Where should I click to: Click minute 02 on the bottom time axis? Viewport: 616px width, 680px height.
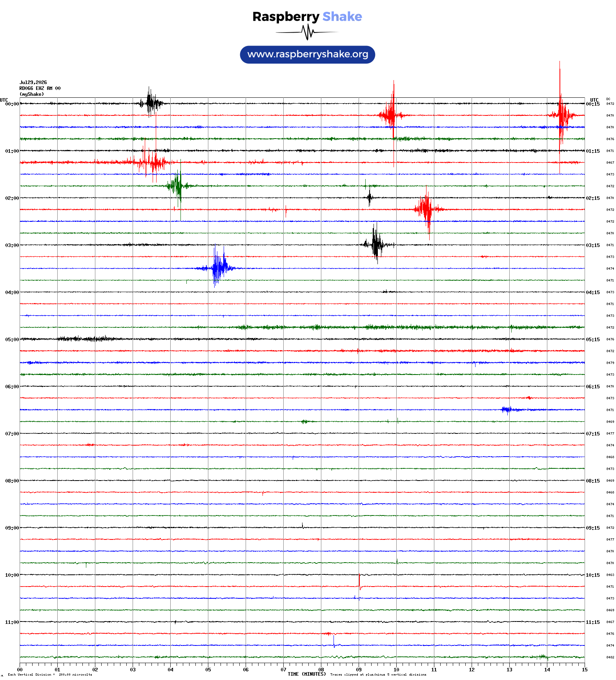(x=95, y=670)
